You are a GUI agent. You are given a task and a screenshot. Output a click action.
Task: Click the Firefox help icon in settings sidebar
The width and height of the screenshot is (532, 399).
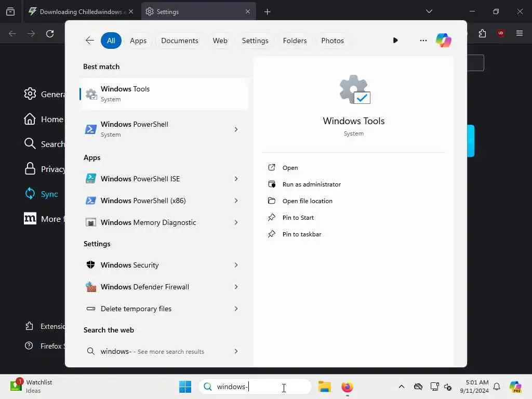click(x=29, y=345)
